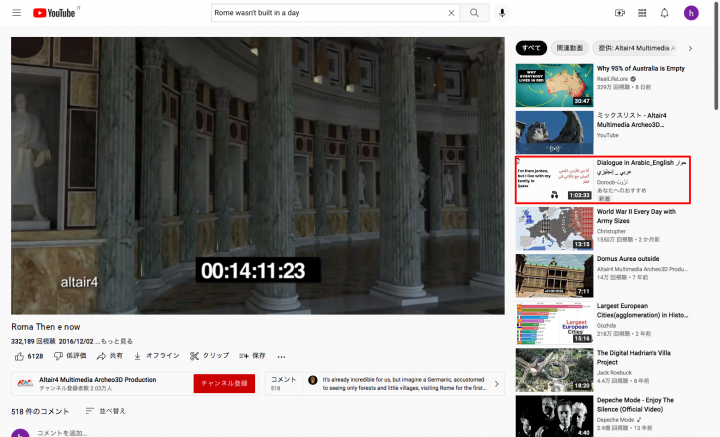Click the red チャンネル登録 subscribe button

(224, 384)
